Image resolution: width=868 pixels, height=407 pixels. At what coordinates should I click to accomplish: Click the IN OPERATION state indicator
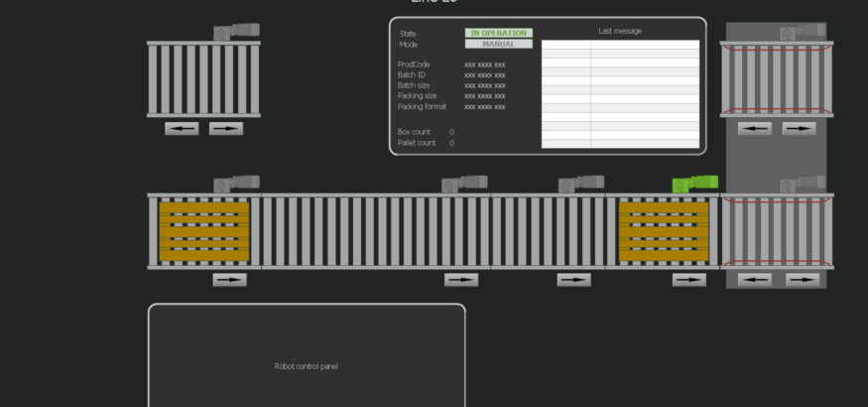499,33
